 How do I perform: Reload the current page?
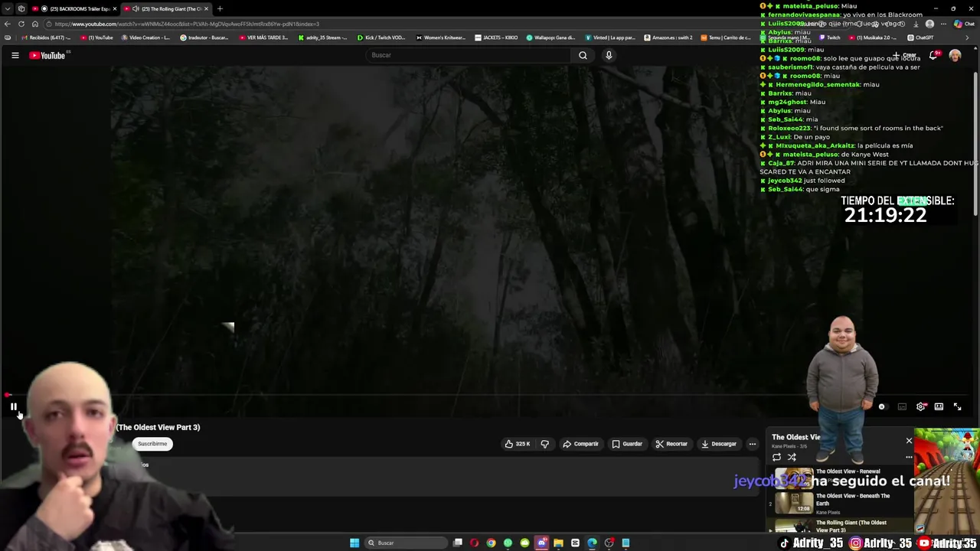click(21, 24)
